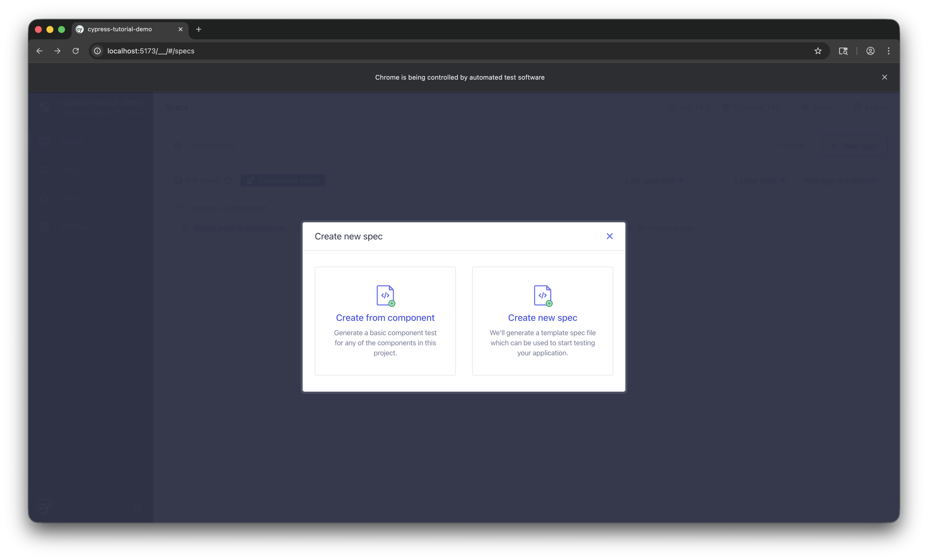This screenshot has width=928, height=560.
Task: View site information for localhost
Action: click(97, 51)
